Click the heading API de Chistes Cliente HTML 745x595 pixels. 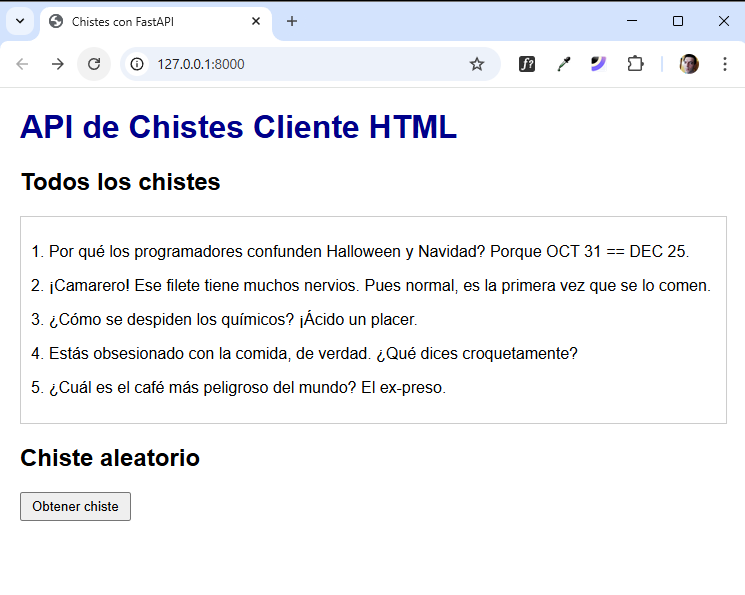pos(239,127)
